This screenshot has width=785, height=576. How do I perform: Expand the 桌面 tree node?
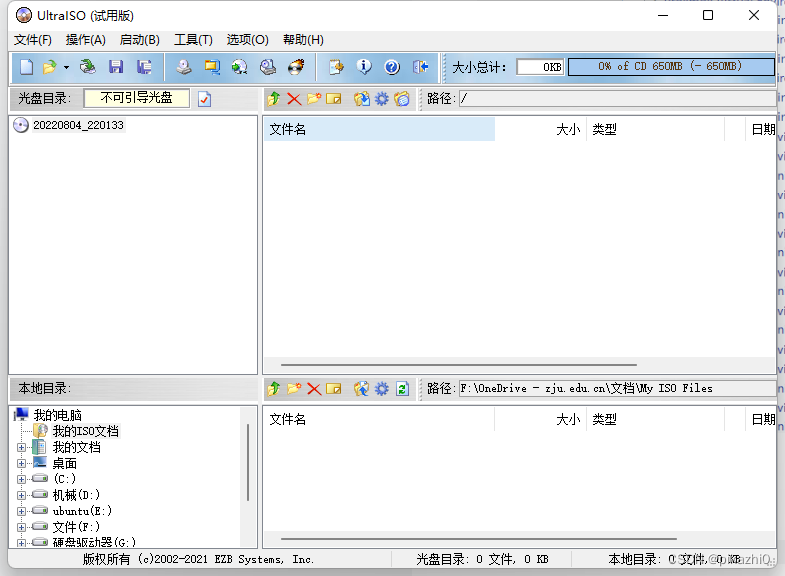21,463
